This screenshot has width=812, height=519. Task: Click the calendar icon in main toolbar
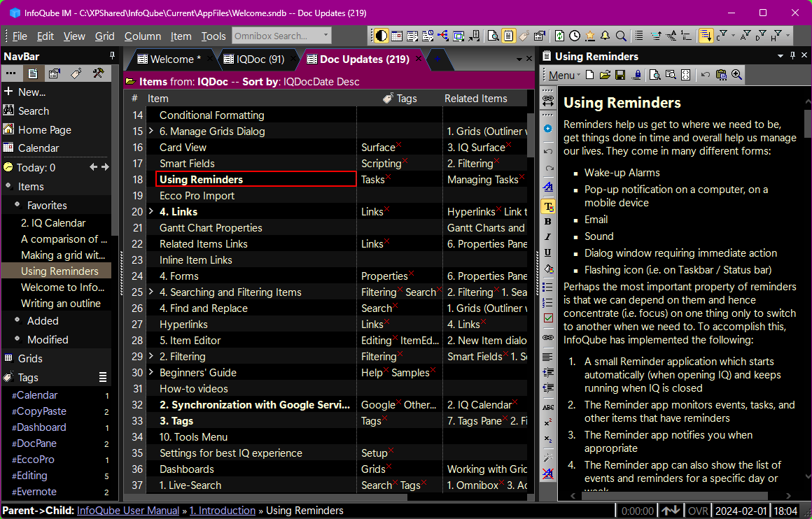[397, 36]
